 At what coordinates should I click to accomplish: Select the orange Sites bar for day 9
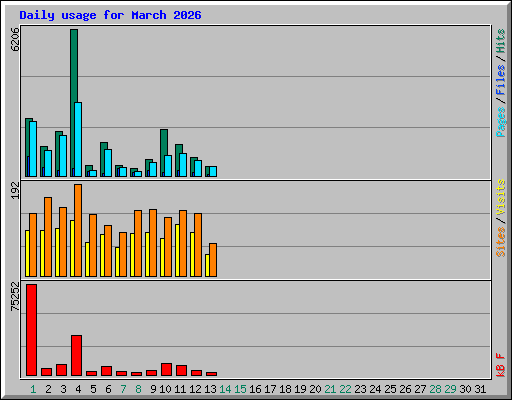pos(153,243)
